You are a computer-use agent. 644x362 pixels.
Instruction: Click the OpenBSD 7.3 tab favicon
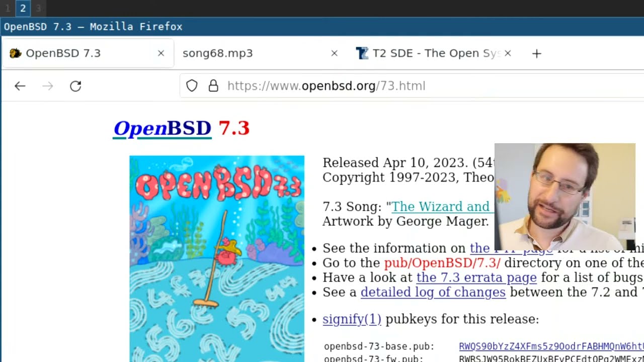click(x=15, y=53)
